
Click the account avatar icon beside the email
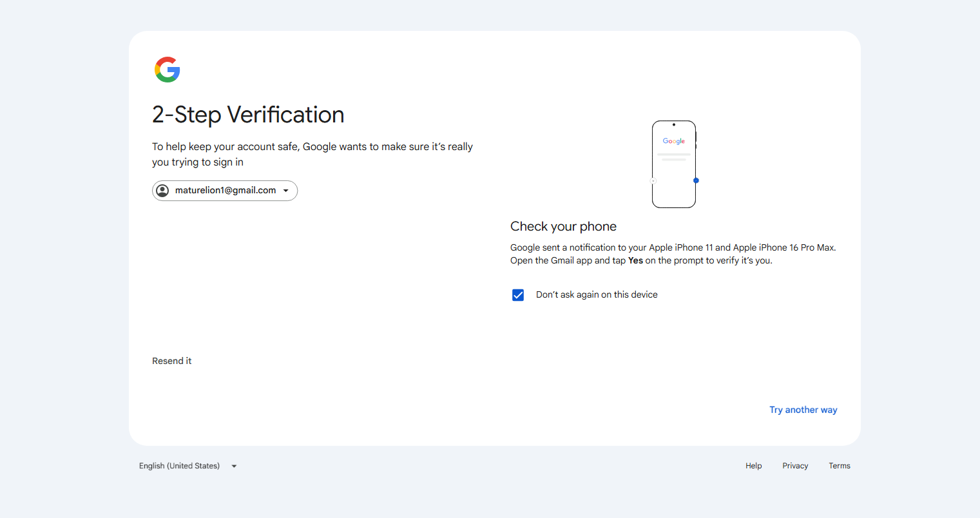[x=162, y=191]
